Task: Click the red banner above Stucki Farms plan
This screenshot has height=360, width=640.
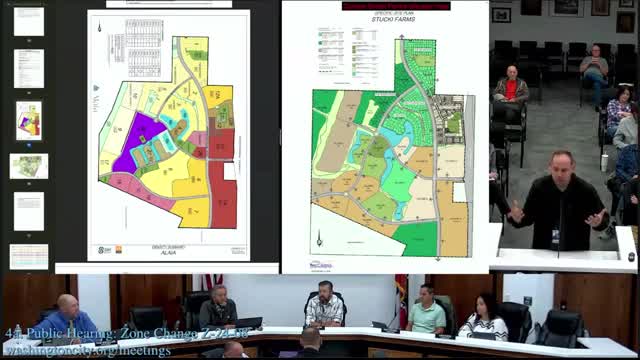Action: 396,6
